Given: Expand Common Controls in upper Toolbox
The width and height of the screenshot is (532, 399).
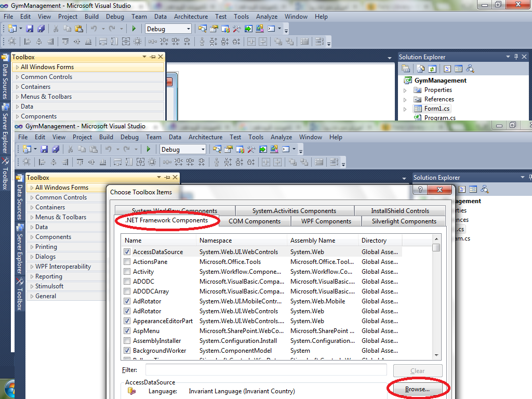Looking at the screenshot, I should pyautogui.click(x=17, y=77).
